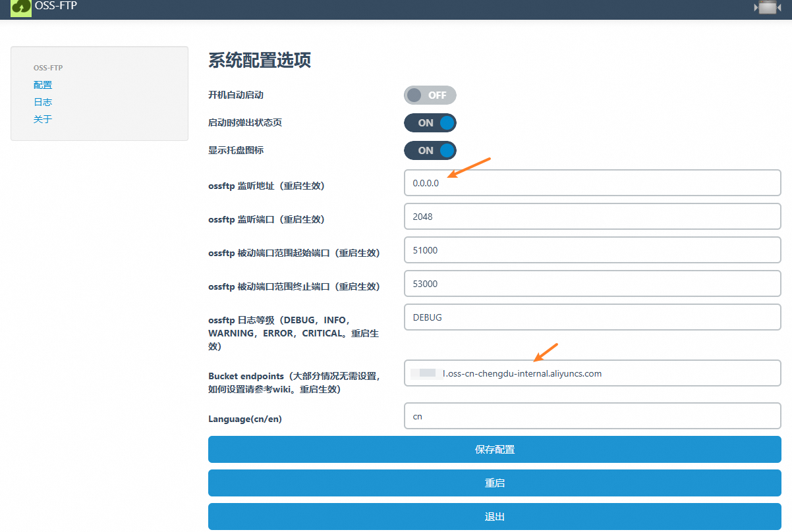Click the ossftp 监听端口（重启生效）label

pos(266,219)
